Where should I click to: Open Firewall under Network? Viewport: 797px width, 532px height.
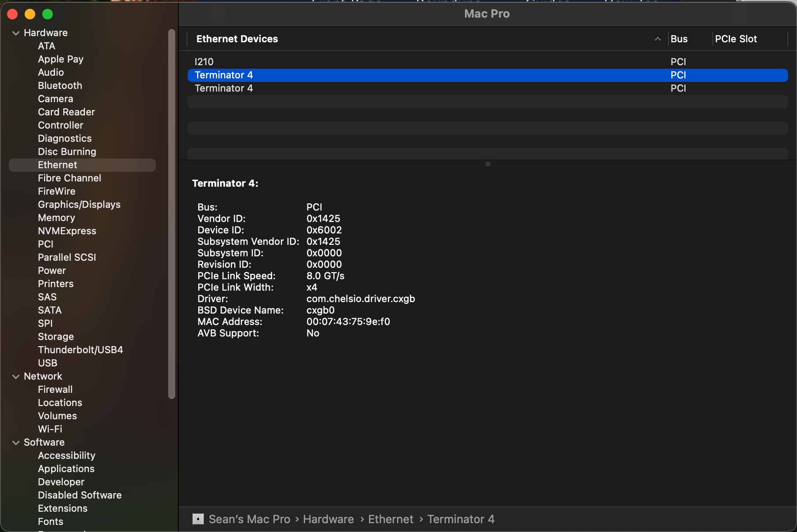pyautogui.click(x=55, y=390)
